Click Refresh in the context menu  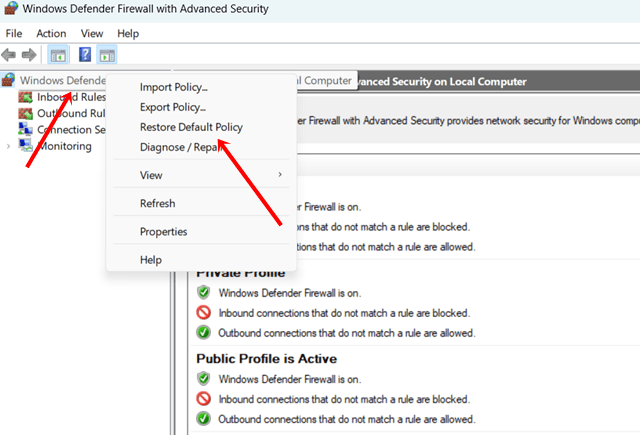click(157, 203)
